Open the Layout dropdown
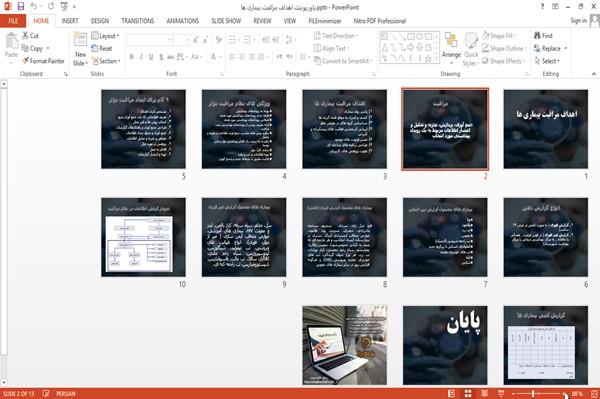 pos(106,36)
